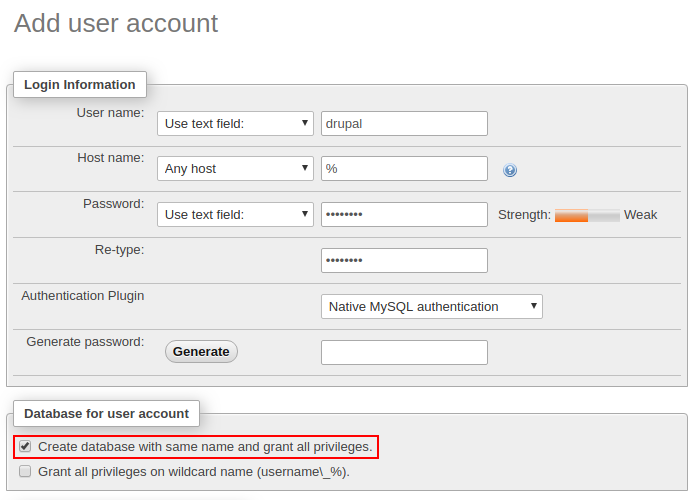Select the Re-type password field

(x=404, y=260)
